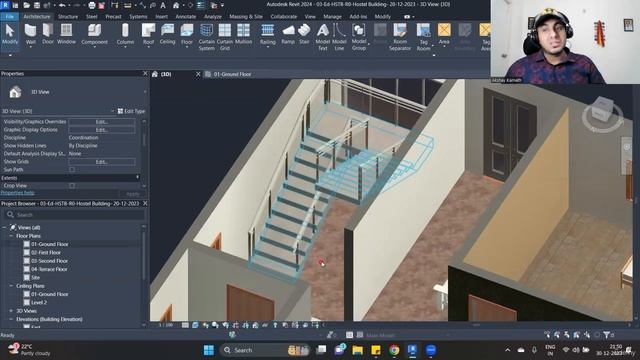This screenshot has width=640, height=360.
Task: Click the Windows Start button
Action: click(x=209, y=350)
